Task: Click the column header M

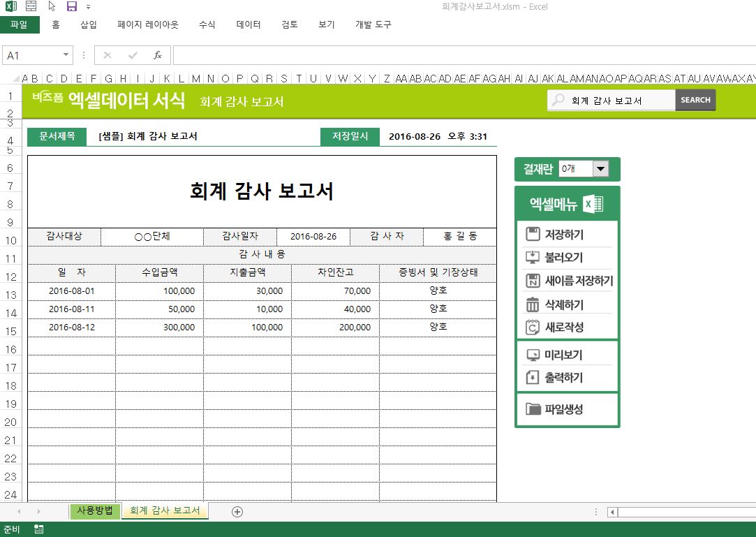Action: point(195,78)
